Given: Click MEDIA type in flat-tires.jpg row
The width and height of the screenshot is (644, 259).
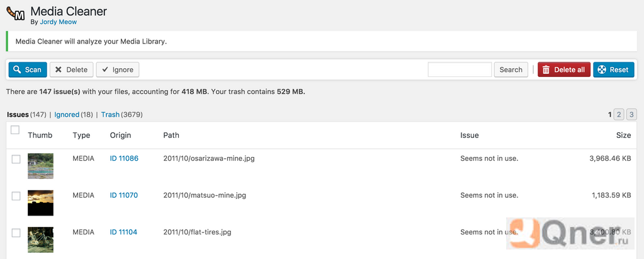Looking at the screenshot, I should pyautogui.click(x=83, y=233).
